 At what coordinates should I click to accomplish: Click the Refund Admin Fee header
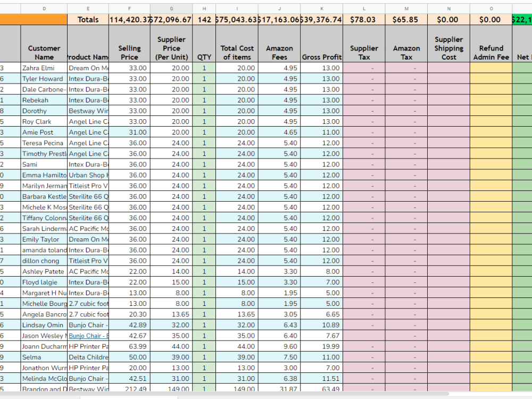pos(491,44)
